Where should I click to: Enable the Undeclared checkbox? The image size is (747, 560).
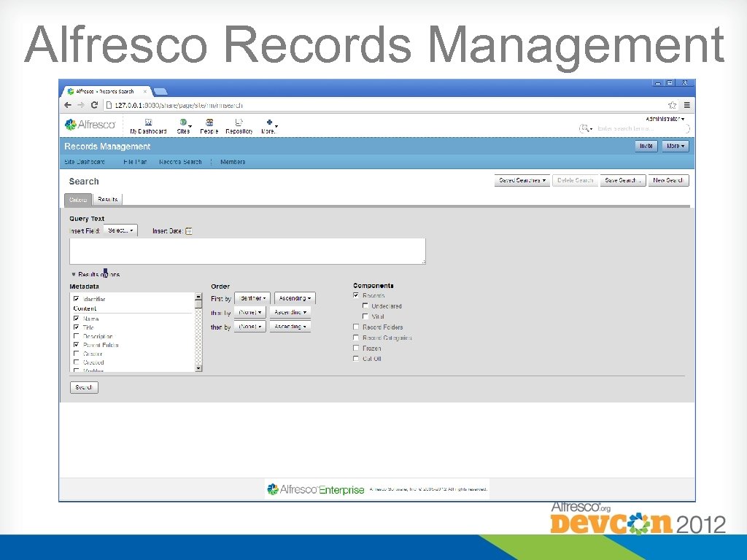click(365, 306)
